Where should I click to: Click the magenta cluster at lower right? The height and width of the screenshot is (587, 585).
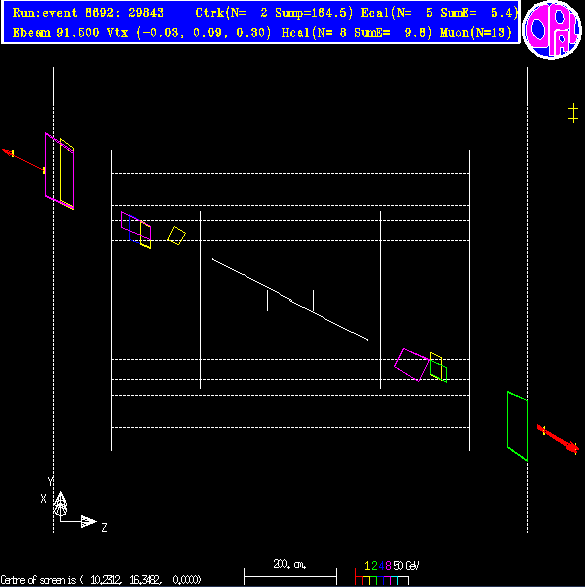412,365
